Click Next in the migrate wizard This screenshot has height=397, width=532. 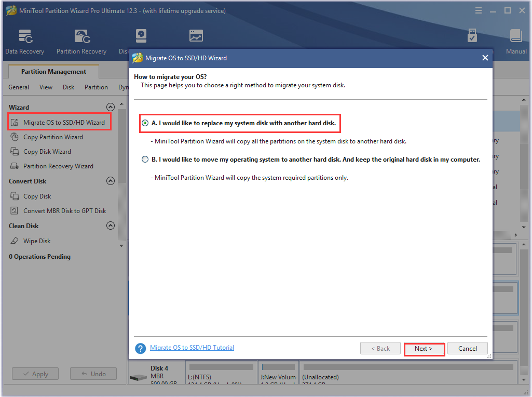tap(424, 349)
